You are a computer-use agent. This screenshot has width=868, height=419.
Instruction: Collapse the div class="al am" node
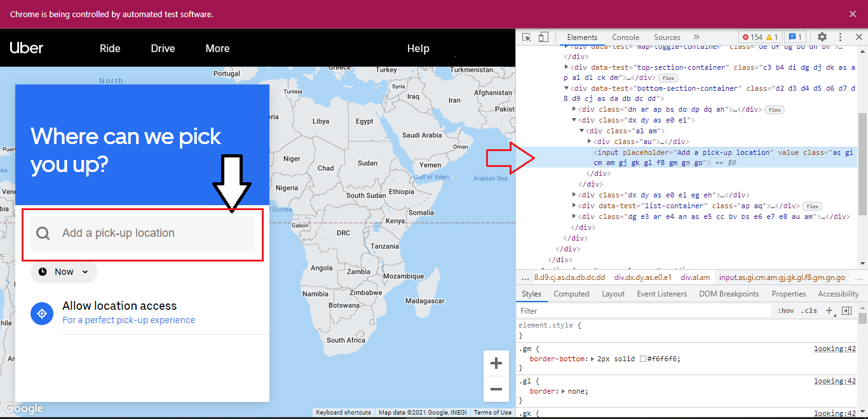[582, 131]
